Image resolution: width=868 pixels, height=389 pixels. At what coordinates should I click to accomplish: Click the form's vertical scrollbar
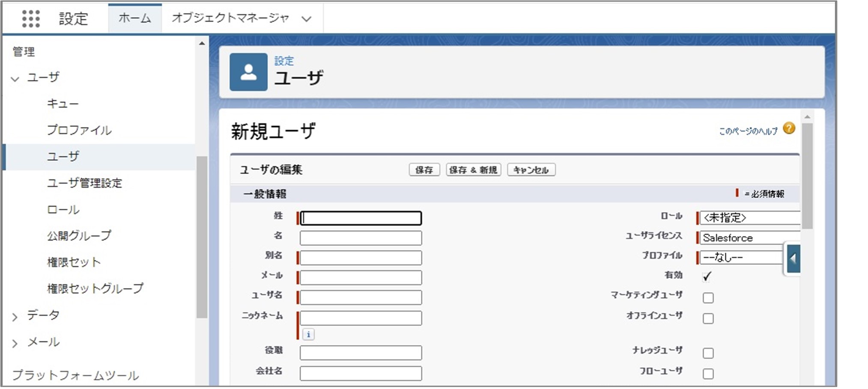(807, 175)
